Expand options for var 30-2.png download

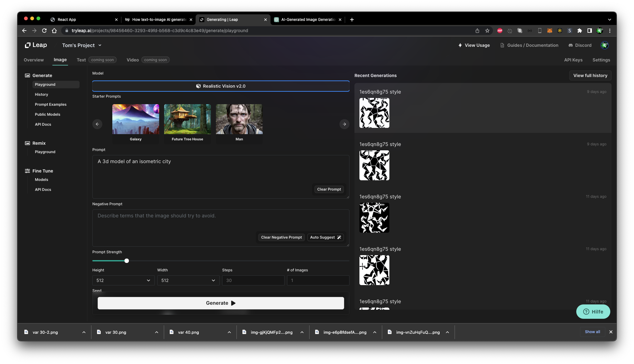(84, 332)
